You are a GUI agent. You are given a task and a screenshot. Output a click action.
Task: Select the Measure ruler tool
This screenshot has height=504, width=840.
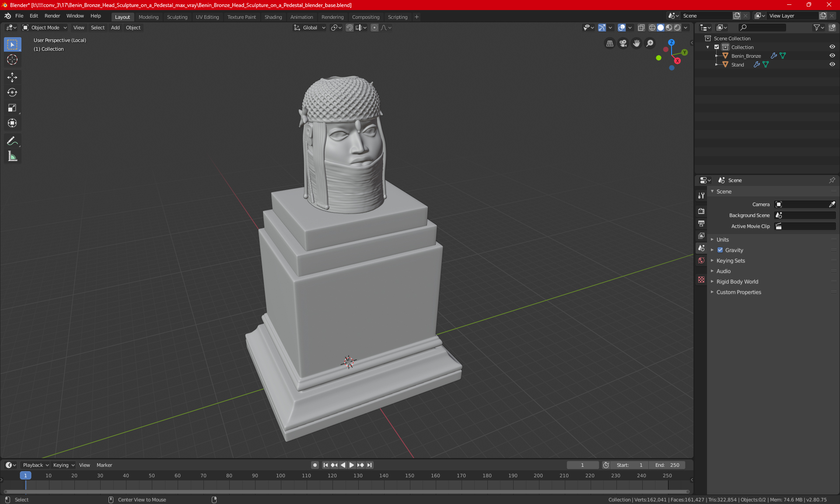[x=12, y=156]
